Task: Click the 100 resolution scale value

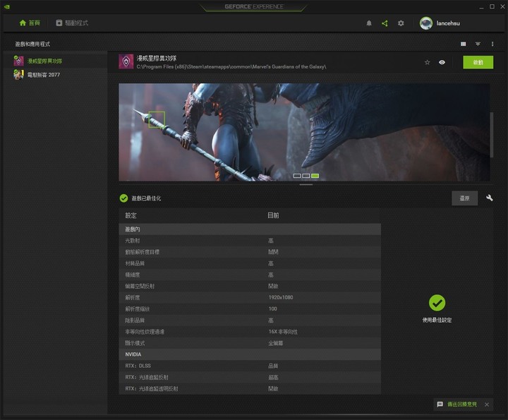Action: click(272, 309)
